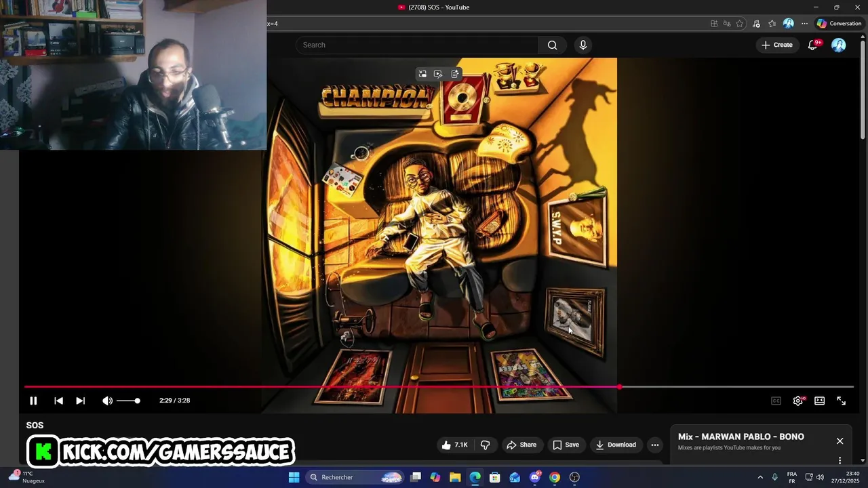Dislike the SOS video

486,445
